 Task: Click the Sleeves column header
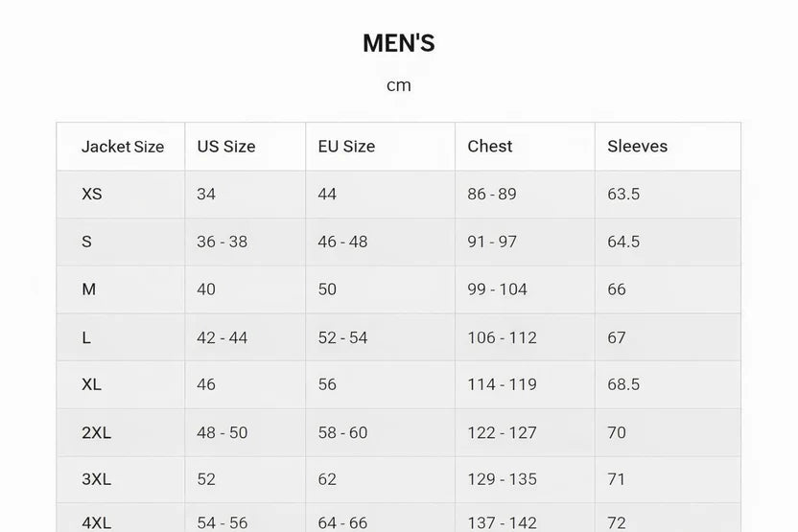pyautogui.click(x=637, y=147)
